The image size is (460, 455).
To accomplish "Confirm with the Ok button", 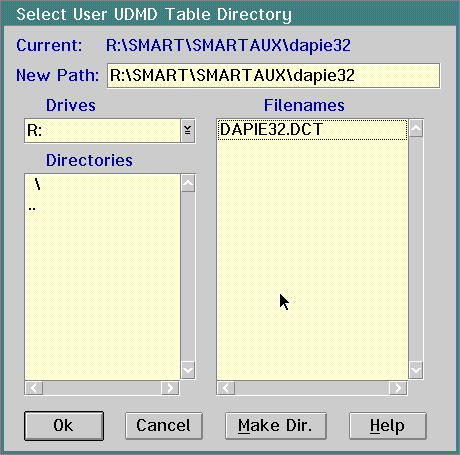I will (64, 426).
